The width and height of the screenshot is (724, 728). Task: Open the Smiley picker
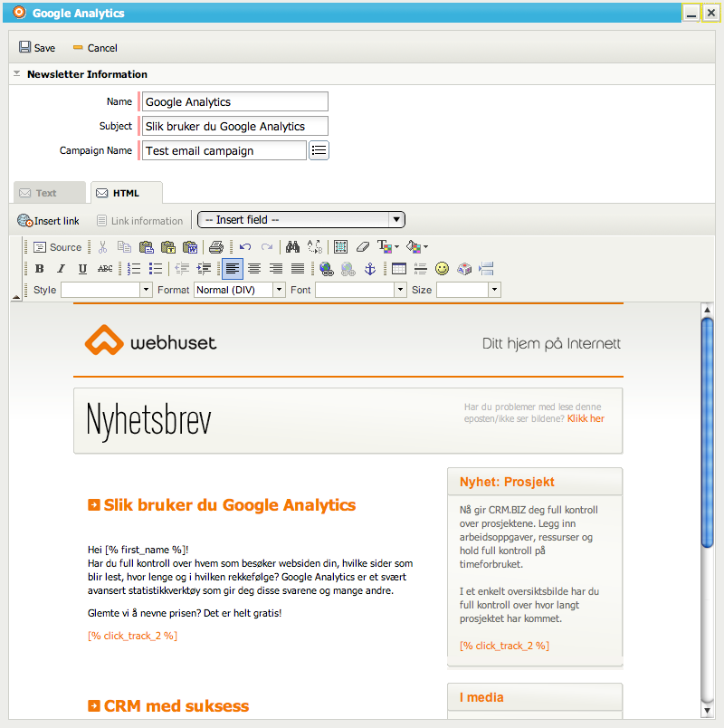click(443, 268)
